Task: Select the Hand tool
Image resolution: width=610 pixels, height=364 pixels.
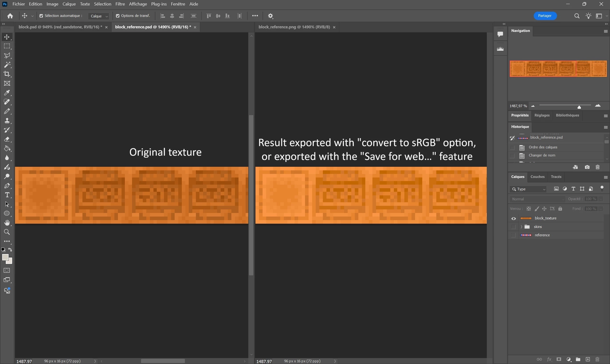Action: click(7, 223)
